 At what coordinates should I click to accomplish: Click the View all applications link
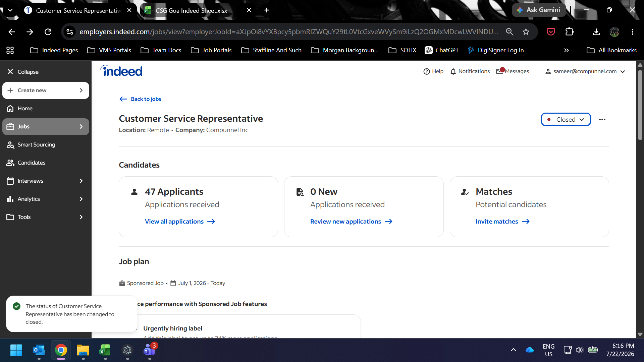[x=180, y=222]
